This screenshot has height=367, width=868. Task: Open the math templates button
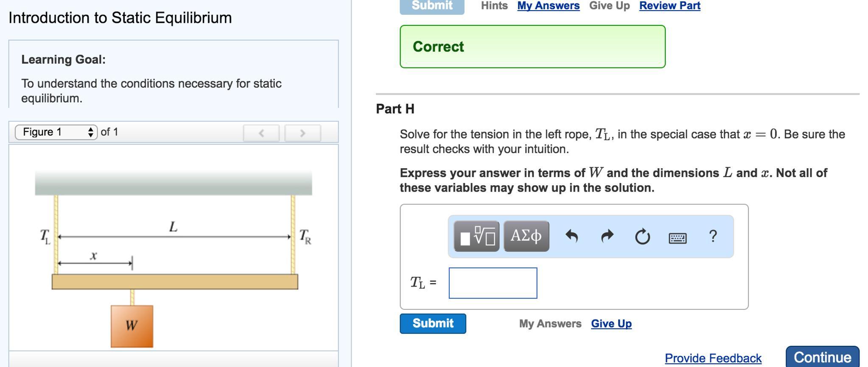pos(476,236)
